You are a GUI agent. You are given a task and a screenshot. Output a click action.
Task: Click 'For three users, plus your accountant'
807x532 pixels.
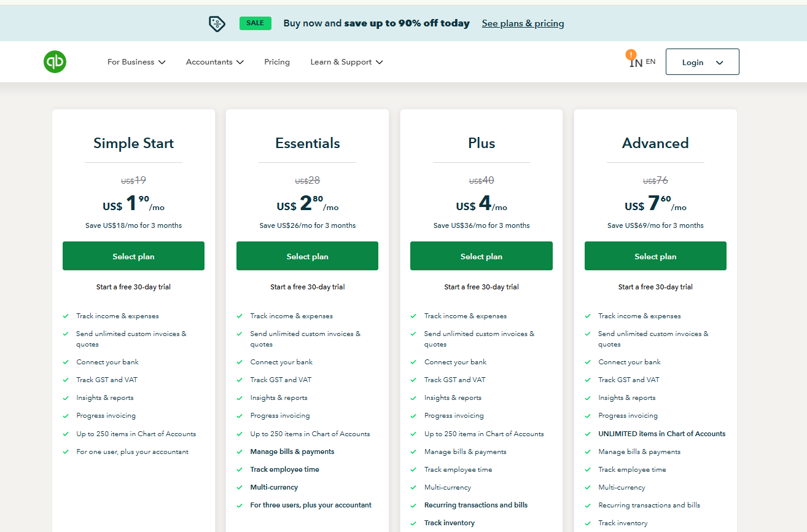pyautogui.click(x=311, y=505)
